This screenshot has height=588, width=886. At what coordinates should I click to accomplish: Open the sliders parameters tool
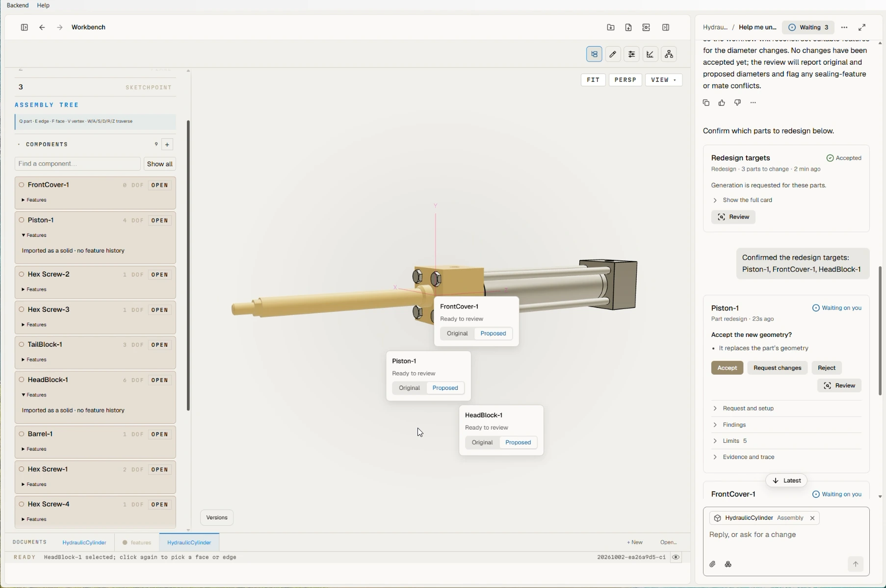coord(632,54)
